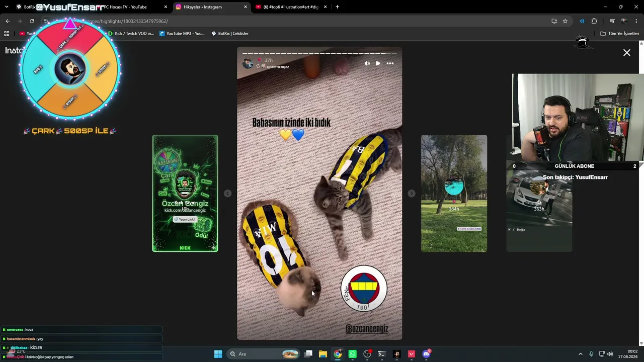
Task: Open the Chrome three-dot menu
Action: click(636, 21)
